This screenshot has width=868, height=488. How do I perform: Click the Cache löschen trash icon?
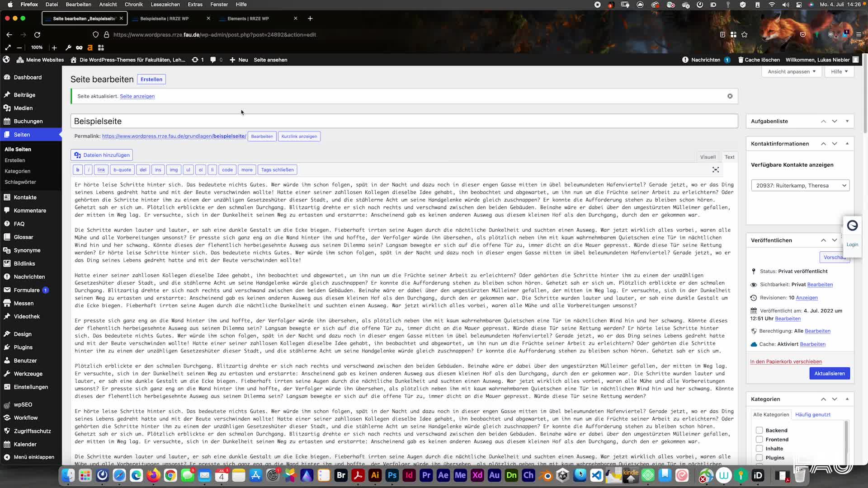pos(740,60)
